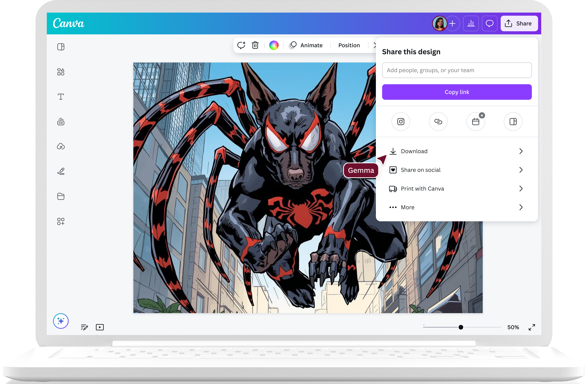The width and height of the screenshot is (588, 384).
Task: Open comments with speech bubble icon
Action: pyautogui.click(x=489, y=23)
